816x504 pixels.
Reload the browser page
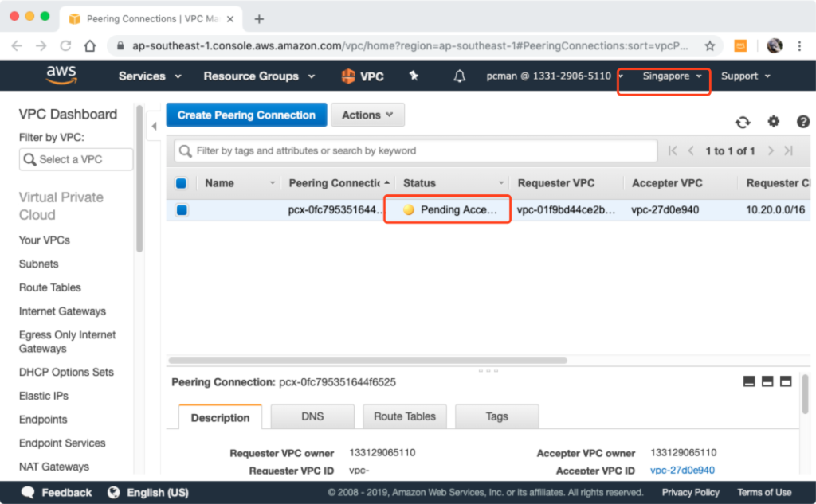click(x=65, y=45)
